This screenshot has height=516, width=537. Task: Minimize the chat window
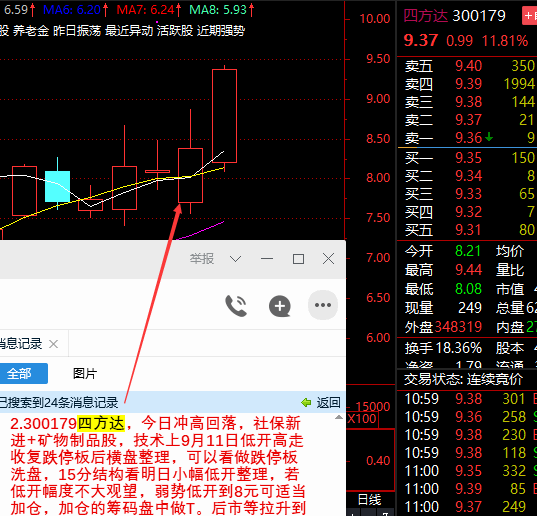[267, 259]
